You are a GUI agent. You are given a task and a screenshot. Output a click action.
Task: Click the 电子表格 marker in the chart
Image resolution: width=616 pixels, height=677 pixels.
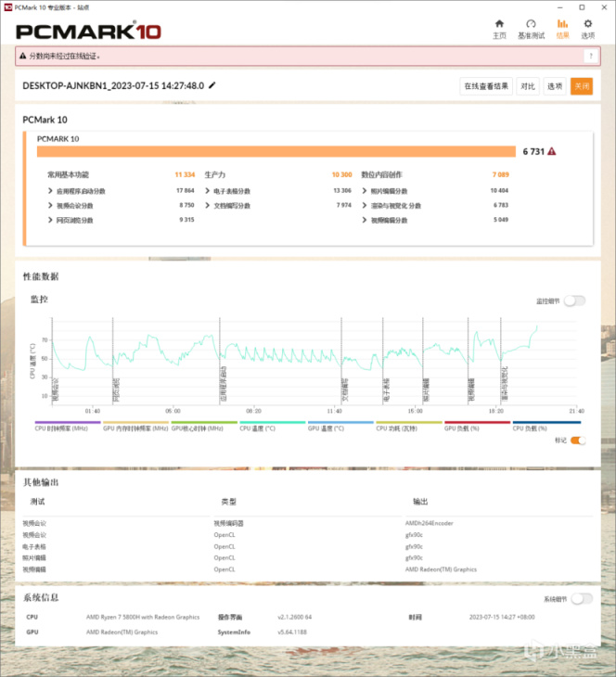coord(386,390)
